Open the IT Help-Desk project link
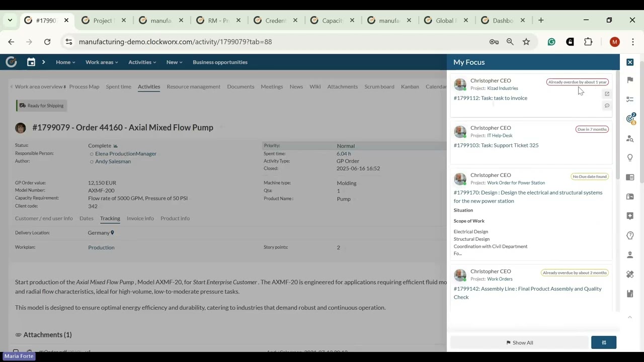Screen dimensions: 644x362 pos(500,136)
